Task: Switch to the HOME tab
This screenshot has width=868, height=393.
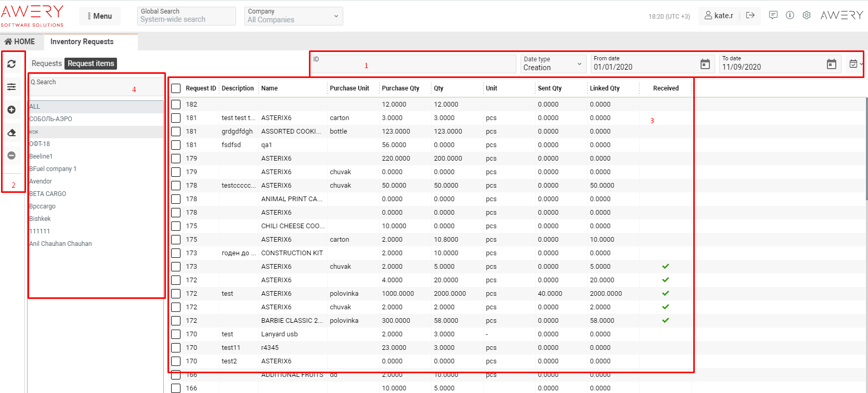Action: tap(20, 42)
